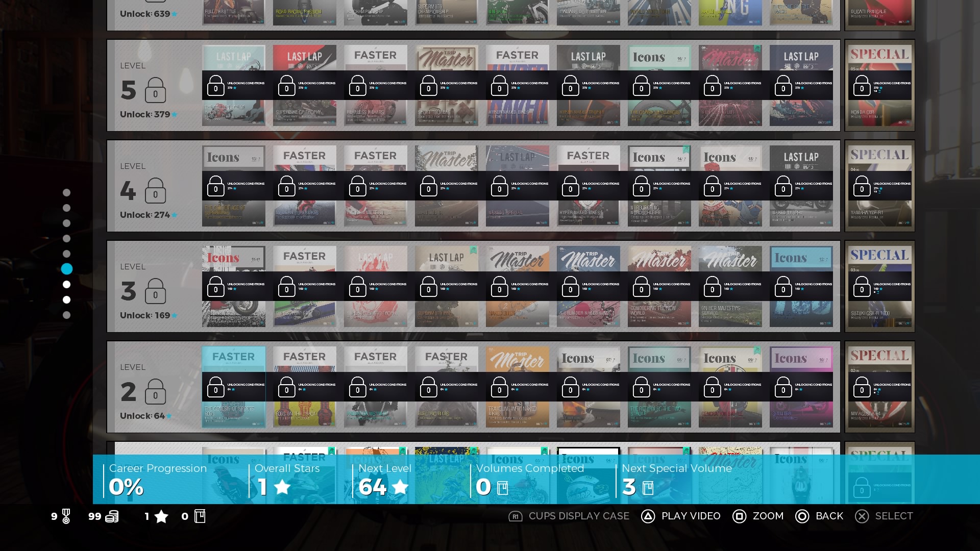Open Supermoto Last Lap cover in Level 3
Viewport: 980px width, 551px height.
pos(446,286)
